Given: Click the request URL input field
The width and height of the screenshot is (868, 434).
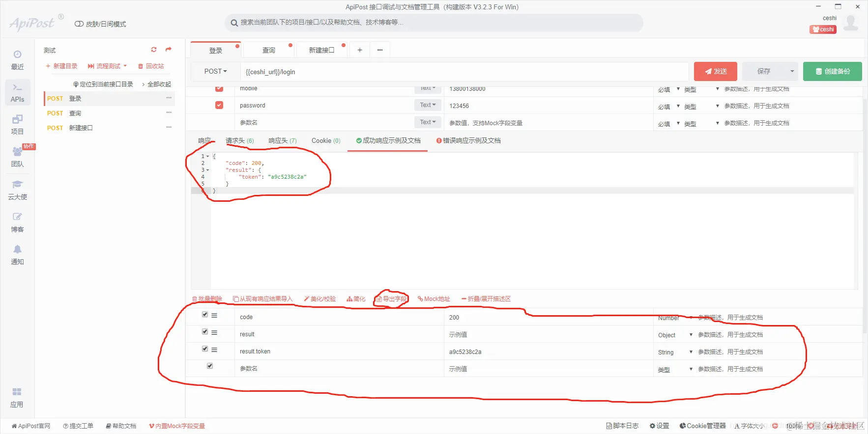Looking at the screenshot, I should tap(464, 72).
